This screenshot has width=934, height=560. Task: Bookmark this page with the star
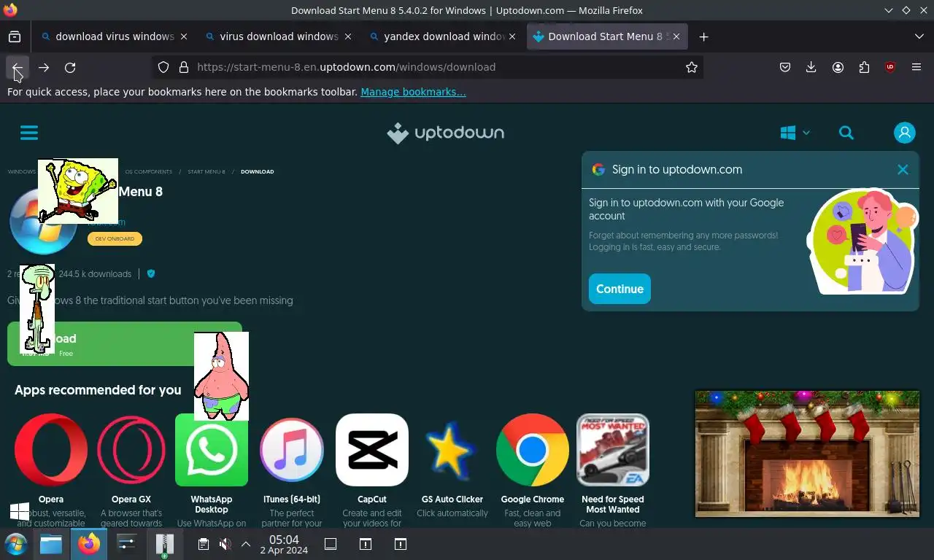tap(692, 67)
